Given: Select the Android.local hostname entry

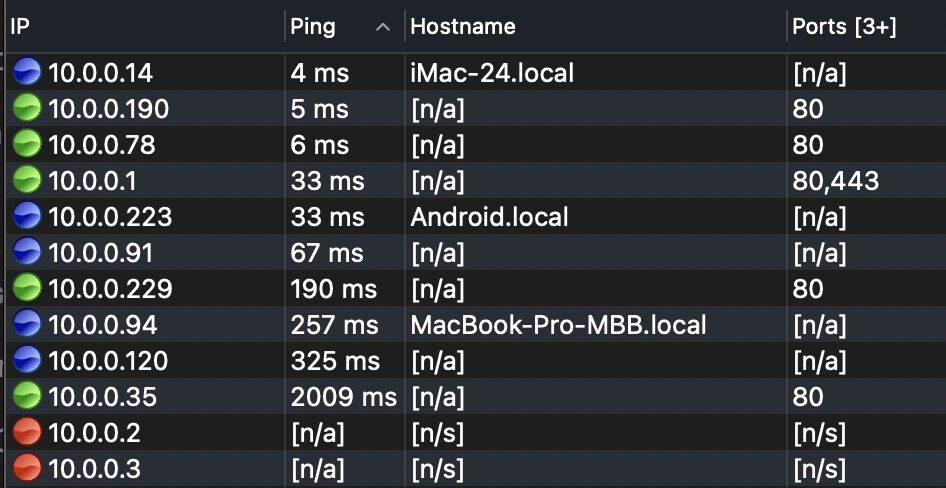Looking at the screenshot, I should [x=489, y=217].
